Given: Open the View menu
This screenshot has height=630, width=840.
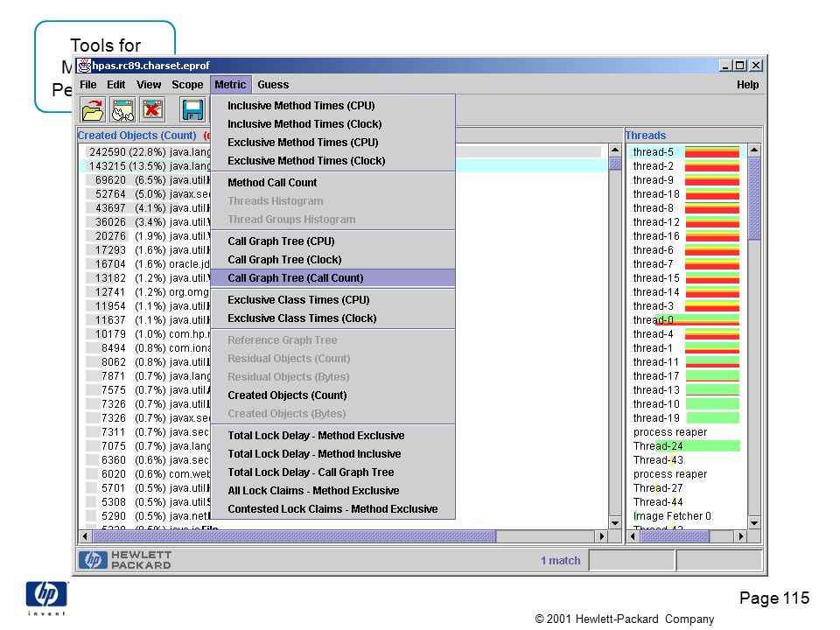Looking at the screenshot, I should 149,85.
